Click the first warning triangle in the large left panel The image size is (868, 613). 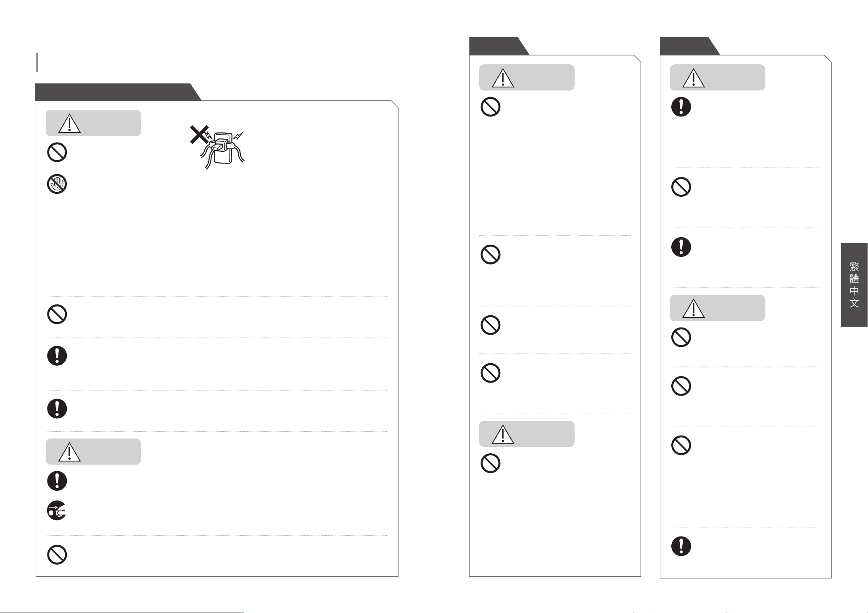tap(69, 123)
